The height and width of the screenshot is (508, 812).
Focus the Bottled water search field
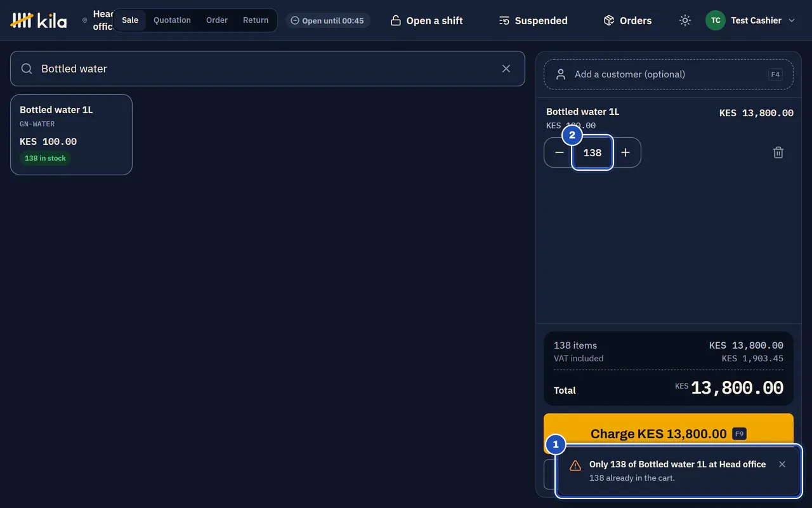[x=268, y=69]
